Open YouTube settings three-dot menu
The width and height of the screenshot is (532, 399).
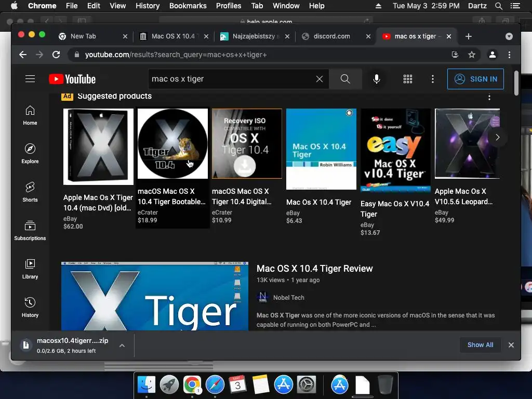tap(432, 79)
